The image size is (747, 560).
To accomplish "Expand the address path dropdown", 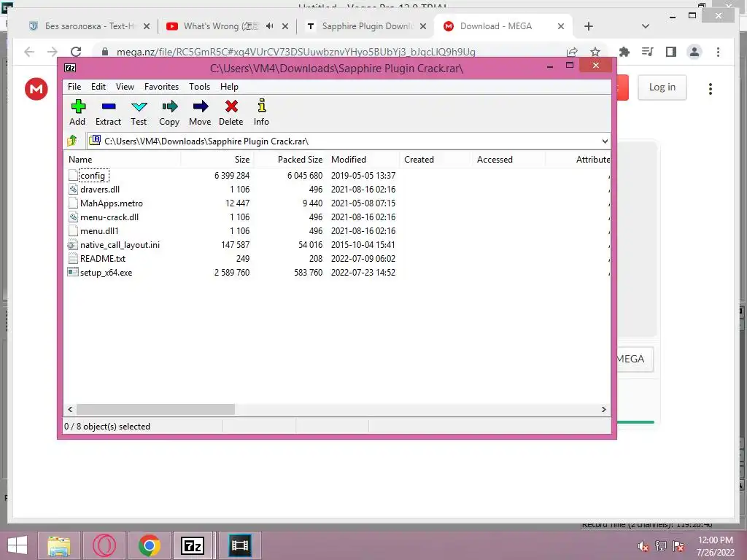I will [x=605, y=141].
